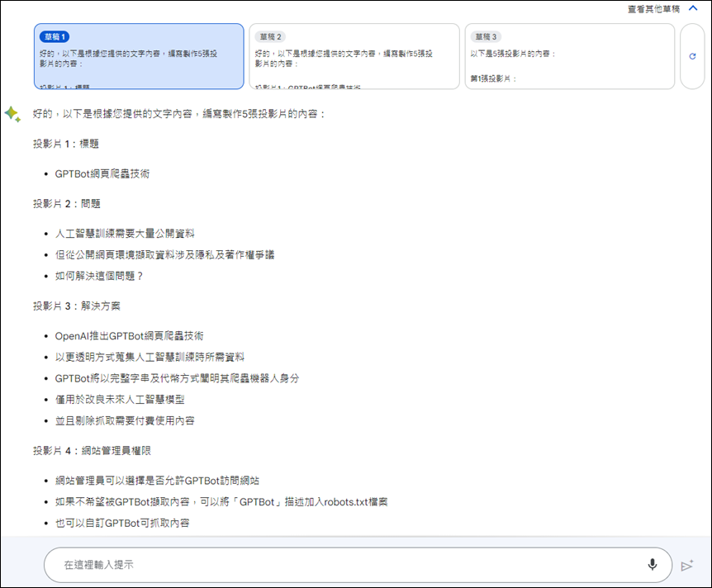
Task: Click the Bard sparkle icon beside response
Action: click(12, 114)
